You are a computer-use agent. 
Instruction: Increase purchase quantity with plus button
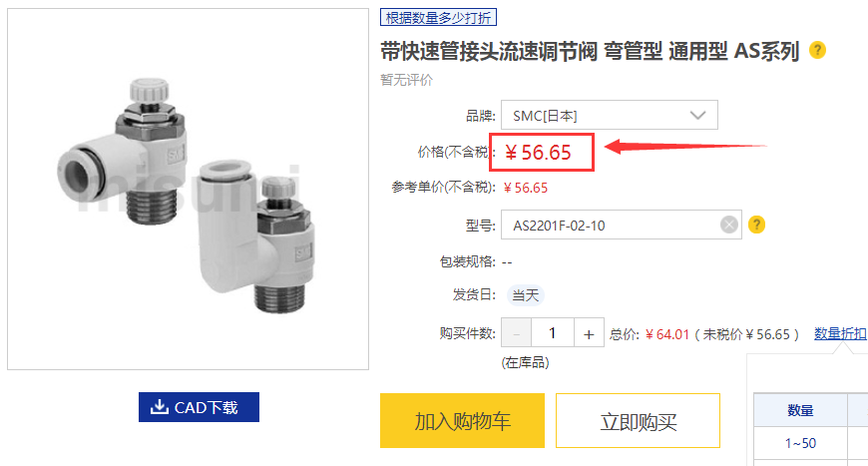coord(589,333)
